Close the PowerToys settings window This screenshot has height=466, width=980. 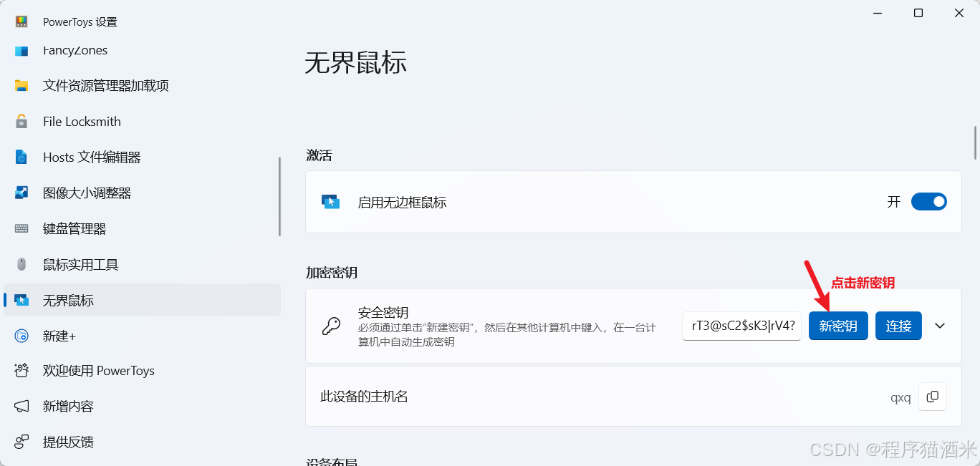point(959,13)
